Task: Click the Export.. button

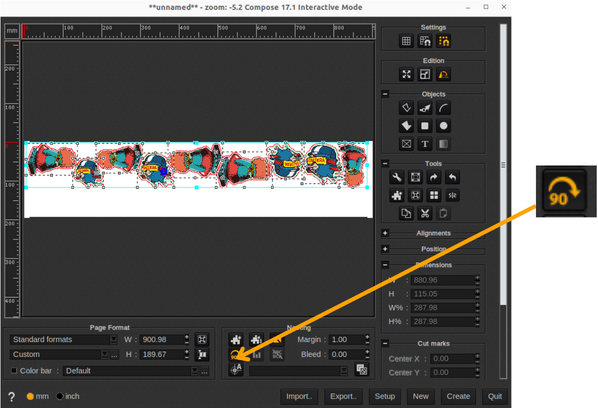Action: pos(343,397)
